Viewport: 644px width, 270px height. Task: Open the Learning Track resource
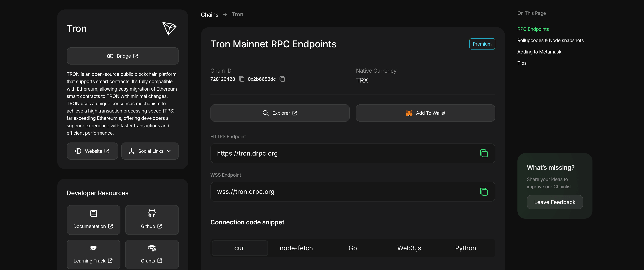93,254
